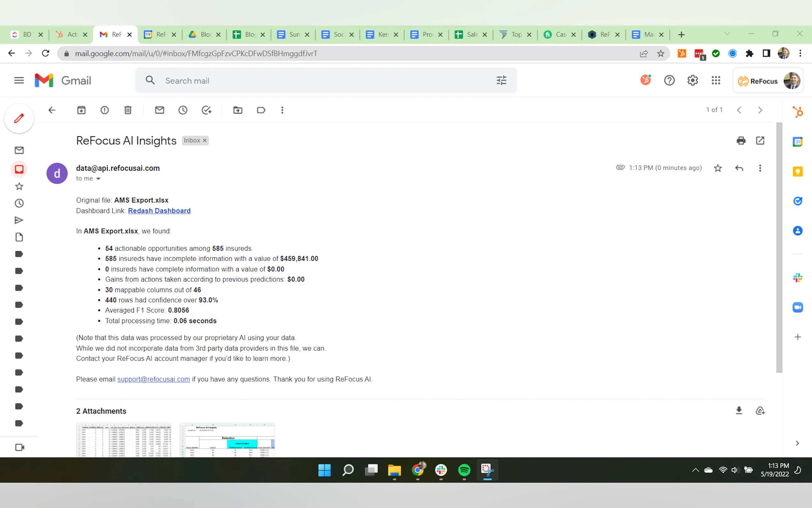Switch to the Top browser tab
The height and width of the screenshot is (508, 812).
tap(514, 35)
